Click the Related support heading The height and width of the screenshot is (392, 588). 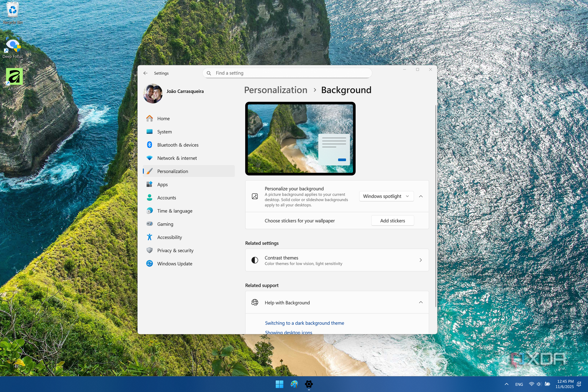[262, 285]
